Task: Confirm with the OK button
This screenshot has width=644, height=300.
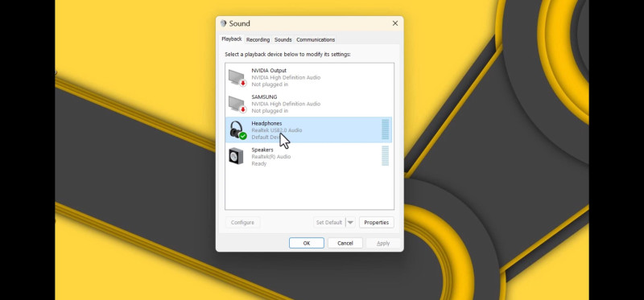Action: click(307, 243)
